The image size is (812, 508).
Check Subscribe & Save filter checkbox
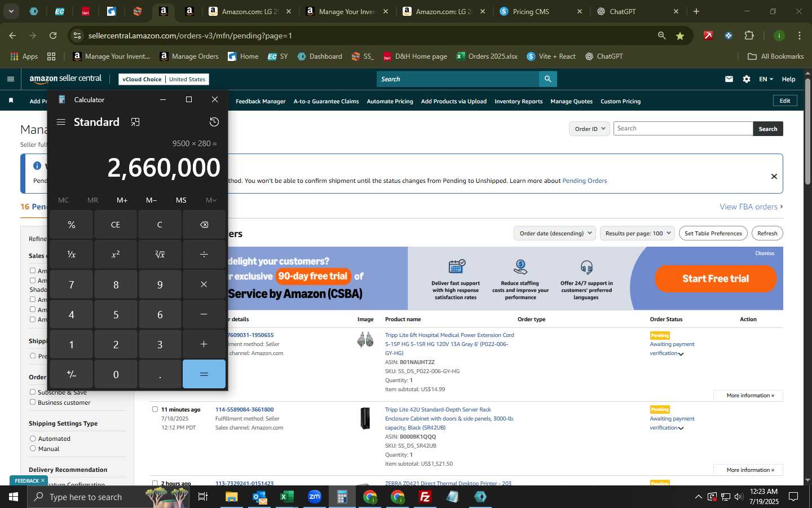[33, 392]
